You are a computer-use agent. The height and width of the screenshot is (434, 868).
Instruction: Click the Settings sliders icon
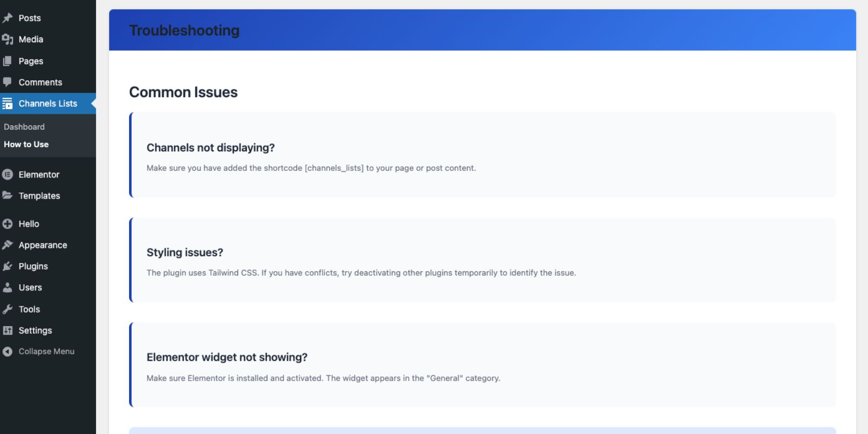(8, 330)
